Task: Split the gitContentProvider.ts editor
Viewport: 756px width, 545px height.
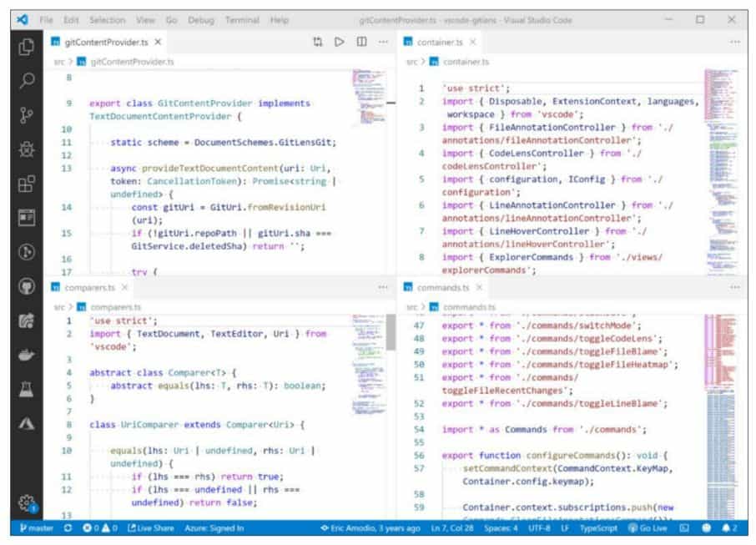Action: [x=361, y=42]
